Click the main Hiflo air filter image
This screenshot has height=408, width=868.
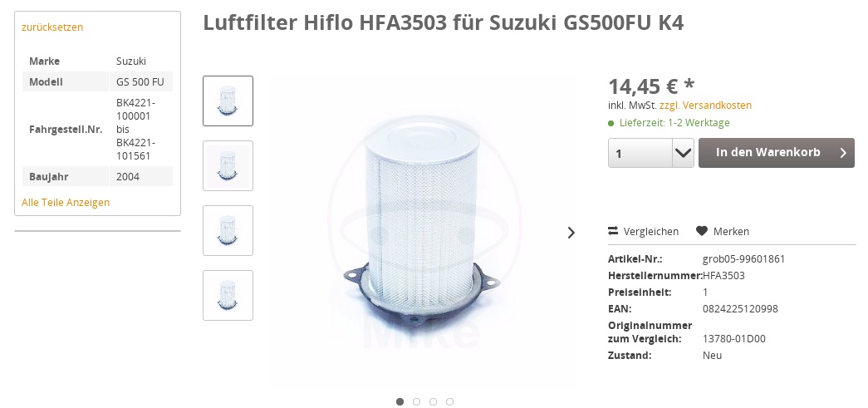422,233
